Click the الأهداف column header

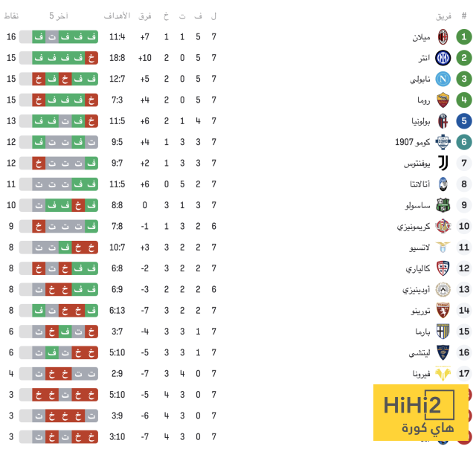(x=118, y=16)
